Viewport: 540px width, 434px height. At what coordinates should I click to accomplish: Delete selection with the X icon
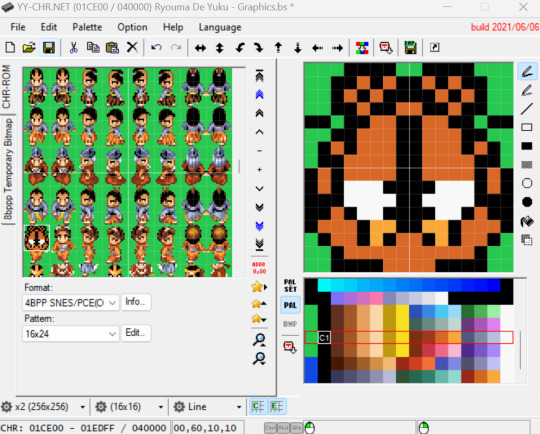click(x=132, y=48)
